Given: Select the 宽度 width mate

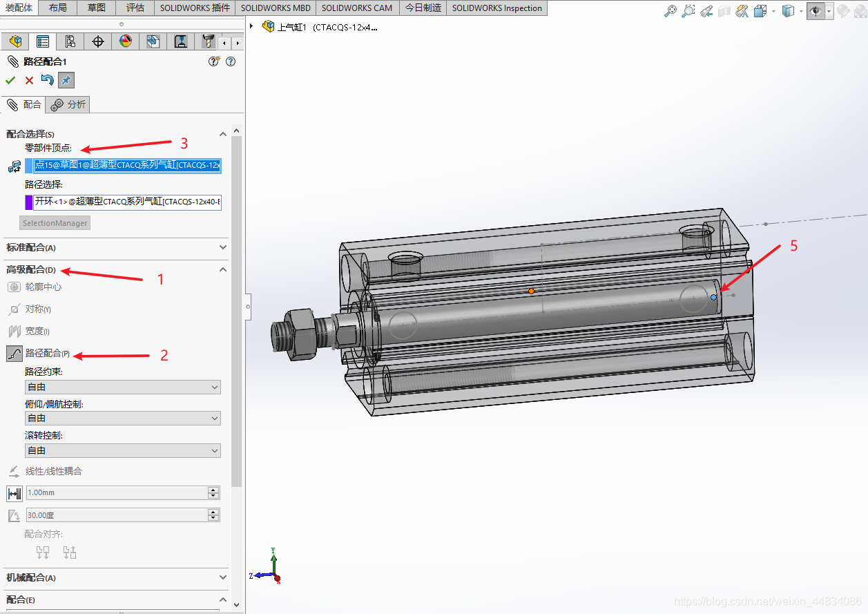Looking at the screenshot, I should click(x=28, y=331).
